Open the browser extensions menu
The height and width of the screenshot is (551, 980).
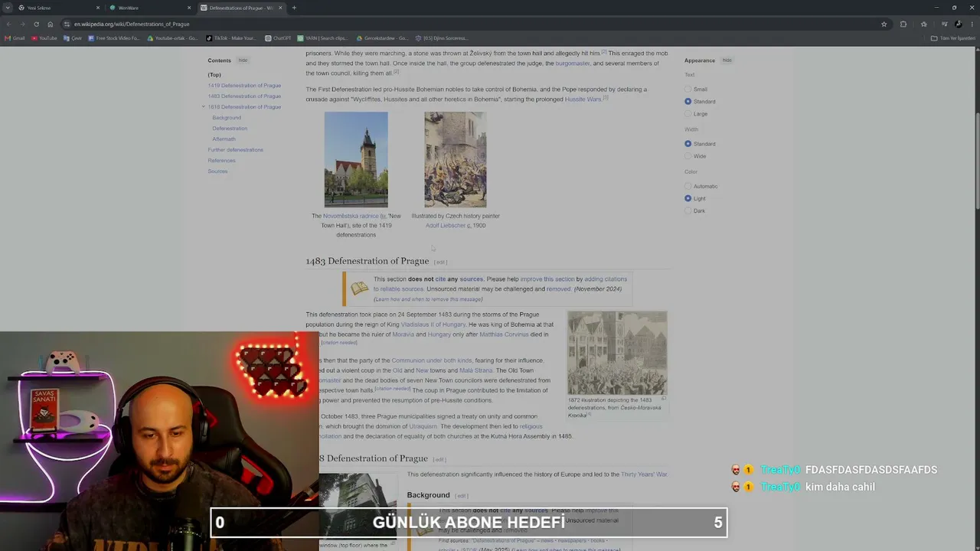coord(903,24)
